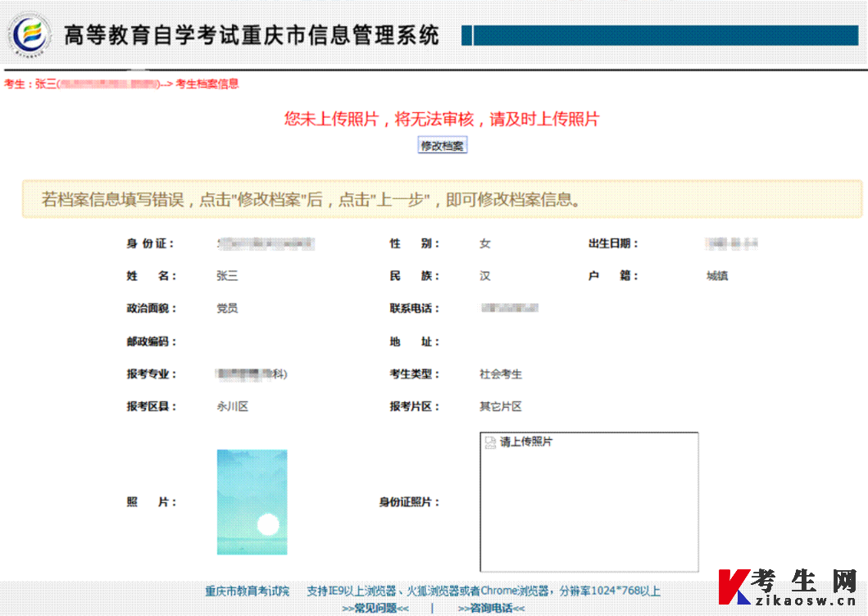This screenshot has height=616, width=868.
Task: Click the title 高等教育自学考试重庆市信息管理系统
Action: (x=249, y=35)
